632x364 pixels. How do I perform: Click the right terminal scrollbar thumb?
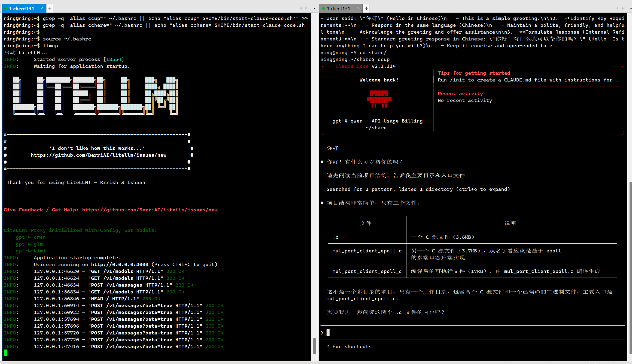[x=631, y=267]
